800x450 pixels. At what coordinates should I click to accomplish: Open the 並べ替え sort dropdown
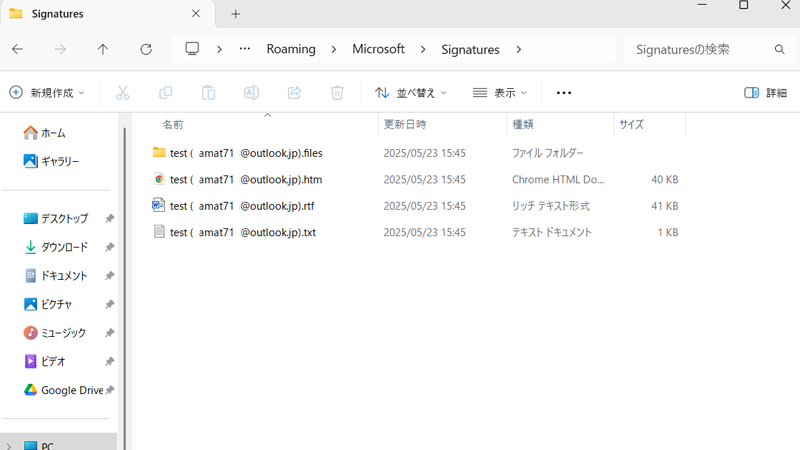[411, 93]
